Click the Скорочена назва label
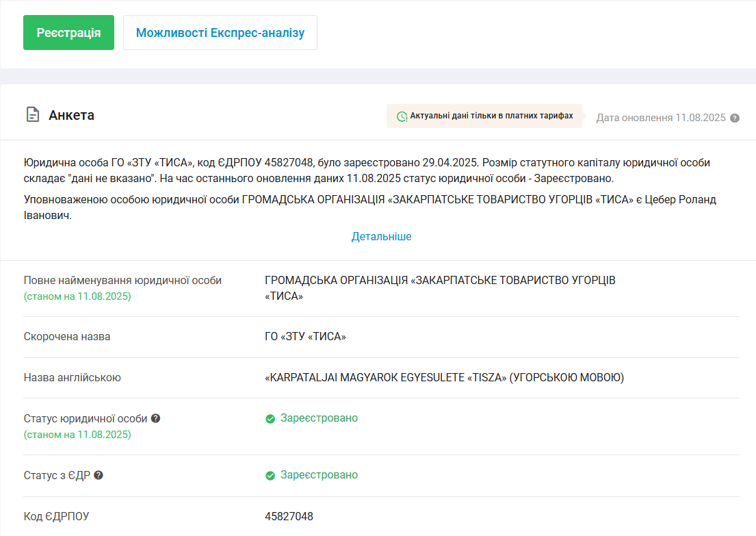 click(x=67, y=336)
